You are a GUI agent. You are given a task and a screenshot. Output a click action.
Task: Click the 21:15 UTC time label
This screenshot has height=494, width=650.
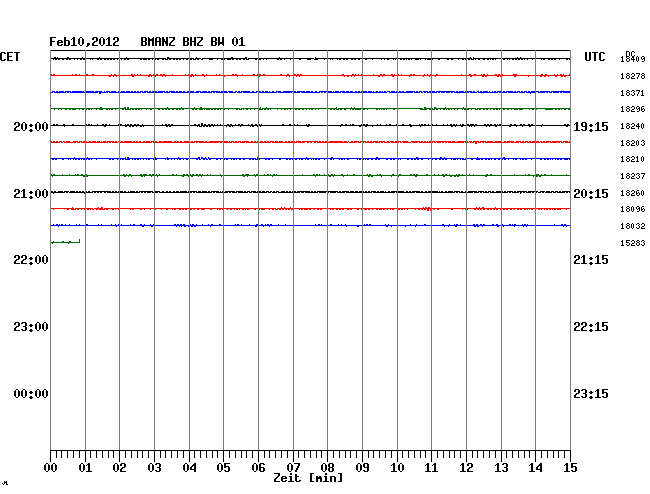[591, 260]
